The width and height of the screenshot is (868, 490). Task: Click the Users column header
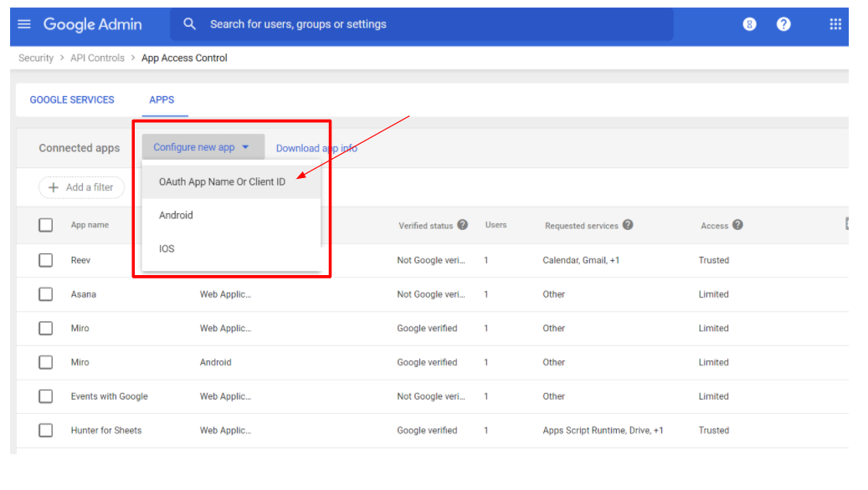click(496, 225)
